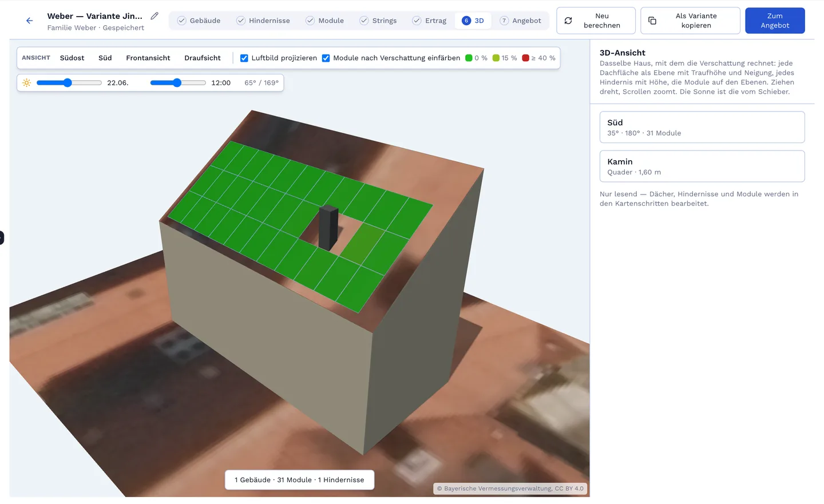Toggle the Luftbild projizieren checkbox
This screenshot has height=504, width=824.
(244, 58)
